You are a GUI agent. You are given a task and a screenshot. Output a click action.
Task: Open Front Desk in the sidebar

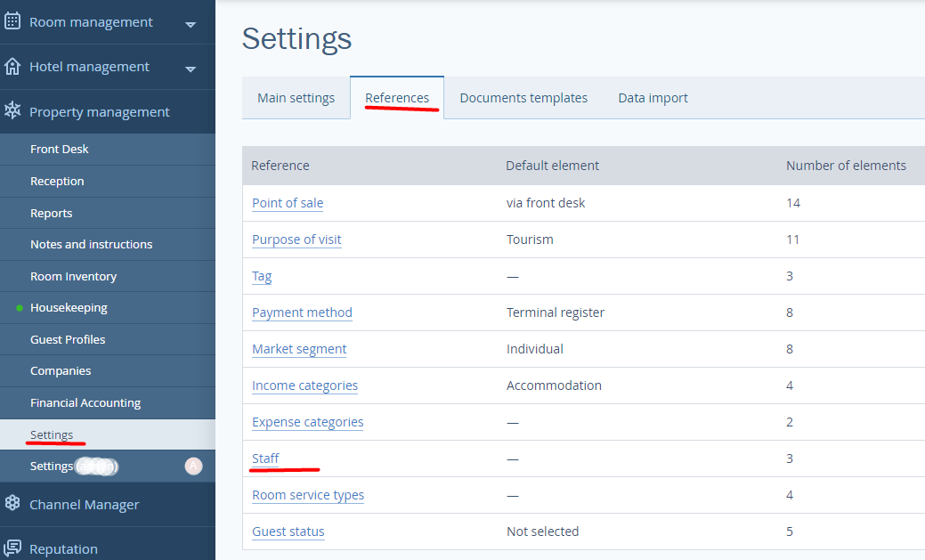coord(108,150)
